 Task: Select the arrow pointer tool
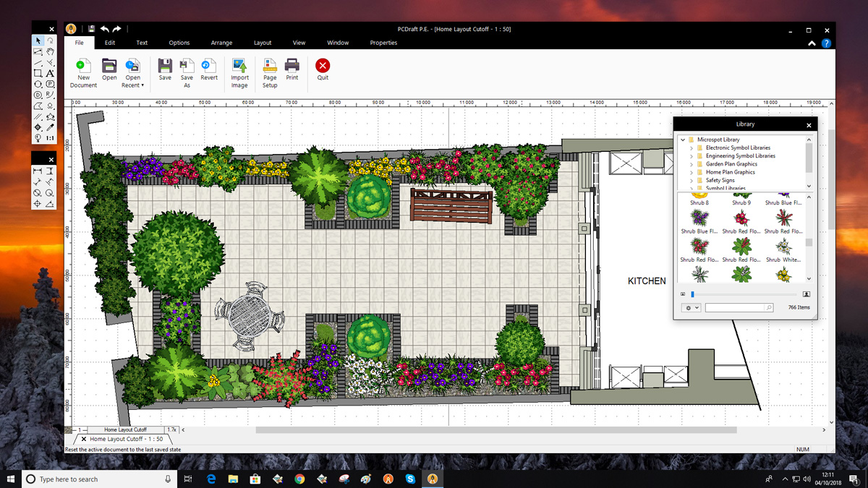click(38, 41)
